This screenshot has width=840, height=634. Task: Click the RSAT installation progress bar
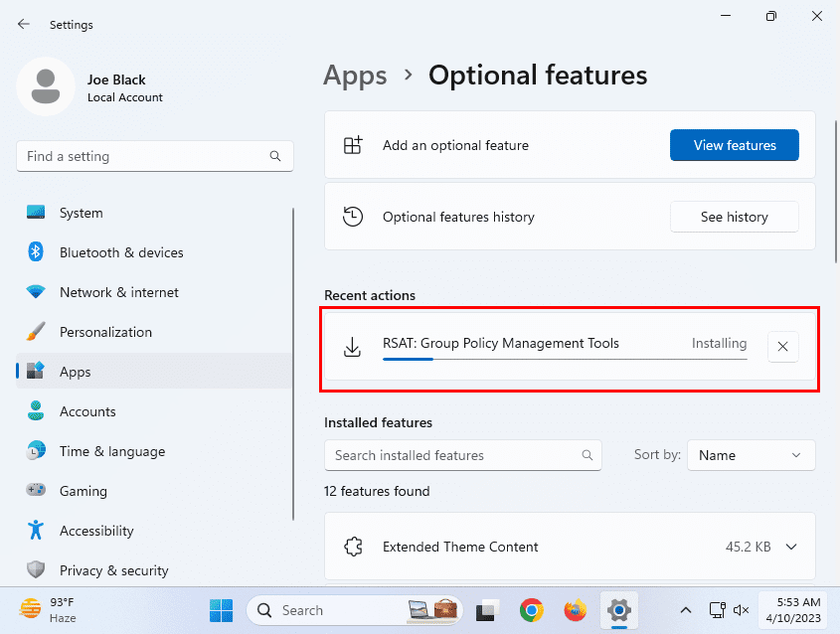click(x=565, y=359)
